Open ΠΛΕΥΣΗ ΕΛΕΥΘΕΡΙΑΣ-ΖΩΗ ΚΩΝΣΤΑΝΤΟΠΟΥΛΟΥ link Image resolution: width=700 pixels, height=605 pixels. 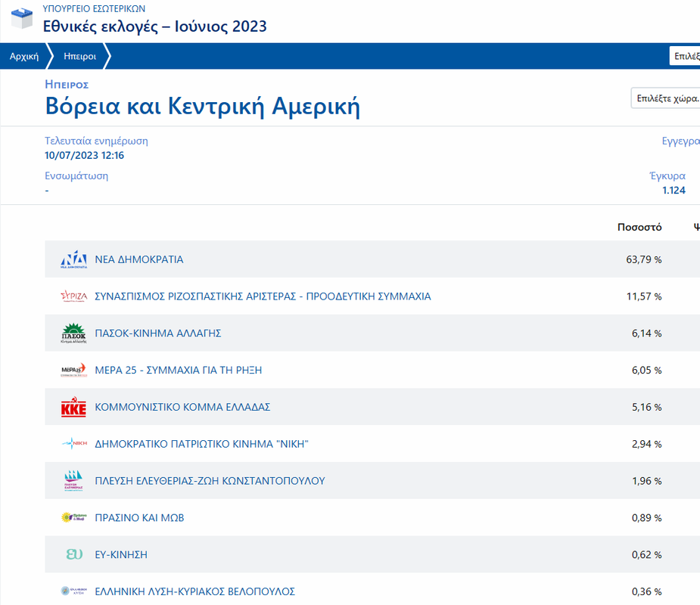coord(210,481)
